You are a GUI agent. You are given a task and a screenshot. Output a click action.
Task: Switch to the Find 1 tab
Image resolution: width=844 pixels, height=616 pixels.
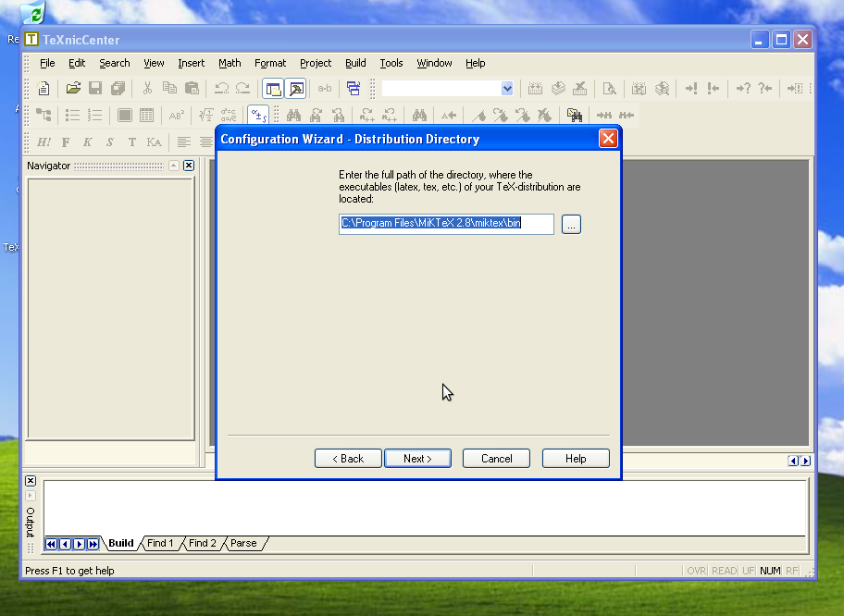click(160, 543)
